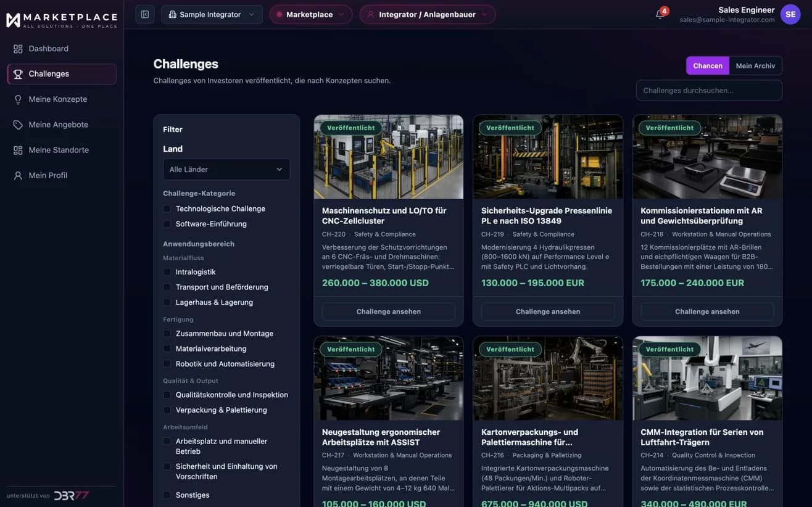This screenshot has height=507, width=812.
Task: Click the Meine Konzepte lightbulb icon
Action: (x=18, y=99)
